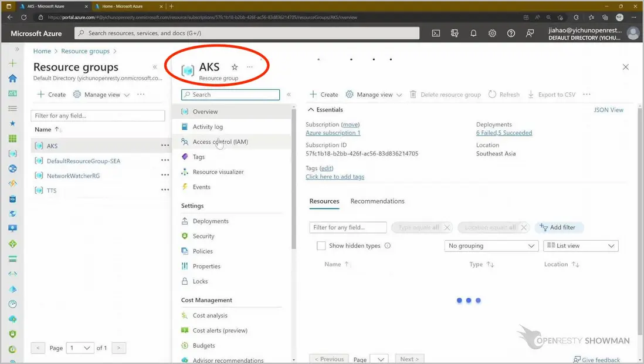Screen dimensions: 644x364
Task: Click Delete resource group trash icon
Action: (x=413, y=94)
